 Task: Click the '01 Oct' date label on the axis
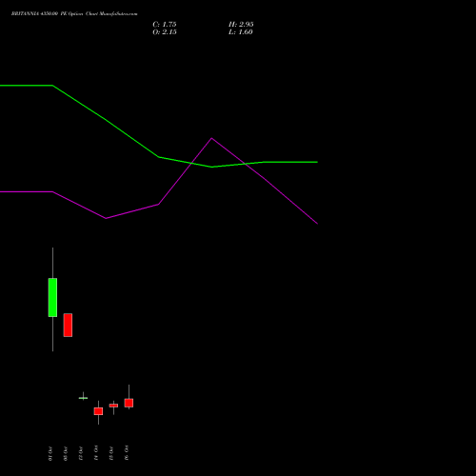click(x=50, y=453)
